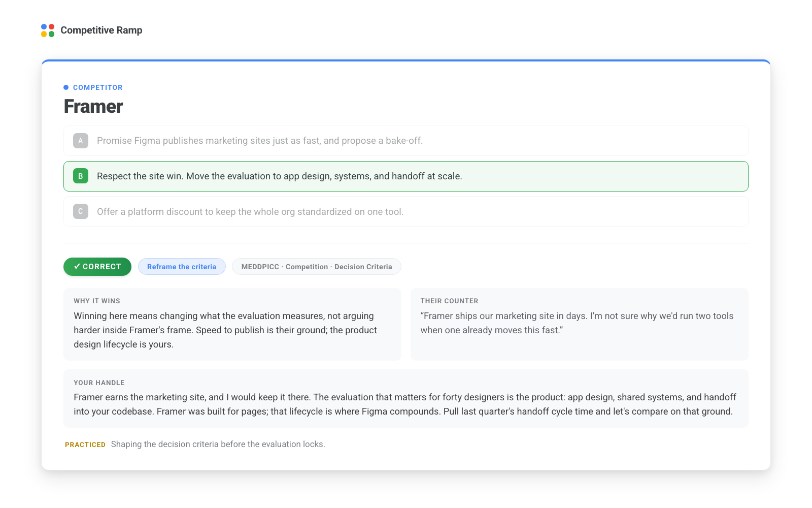This screenshot has width=812, height=508.
Task: Click the PRACTICED label
Action: [85, 444]
